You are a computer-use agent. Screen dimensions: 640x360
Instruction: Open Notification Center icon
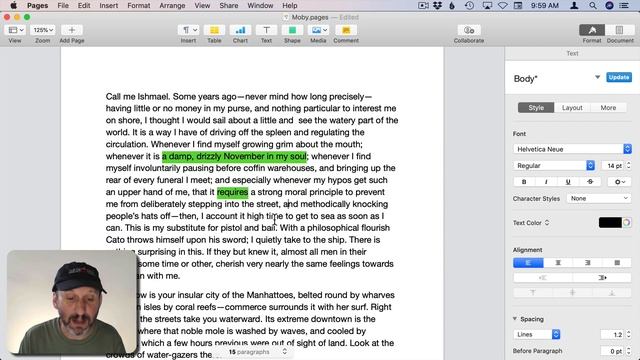click(624, 5)
